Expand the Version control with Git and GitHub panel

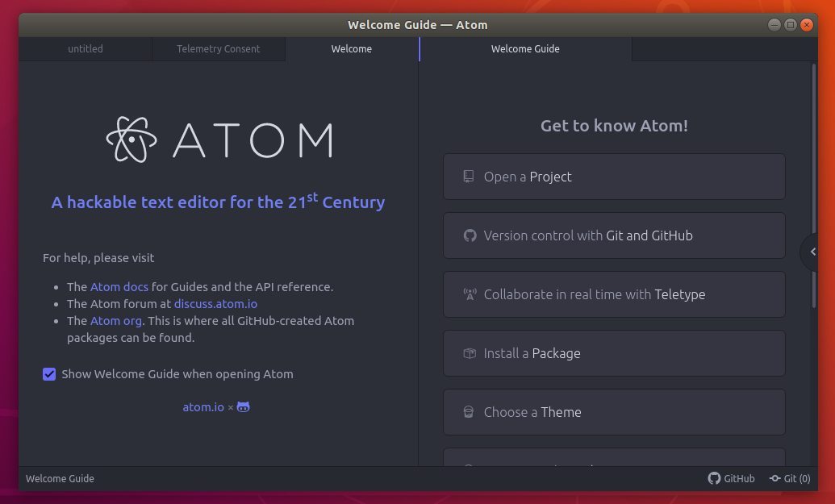614,235
